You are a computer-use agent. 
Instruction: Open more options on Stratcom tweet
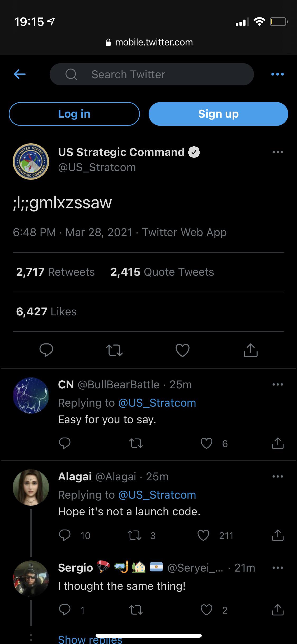(x=277, y=152)
